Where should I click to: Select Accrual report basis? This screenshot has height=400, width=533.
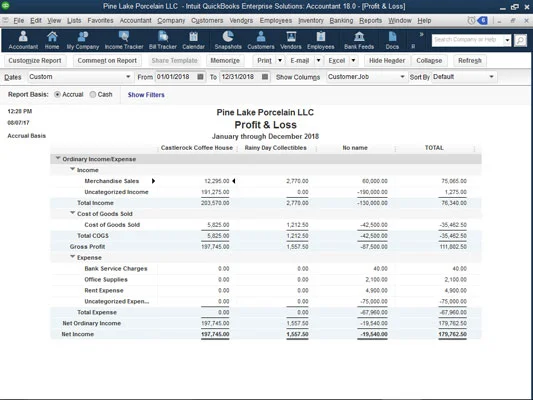(57, 94)
